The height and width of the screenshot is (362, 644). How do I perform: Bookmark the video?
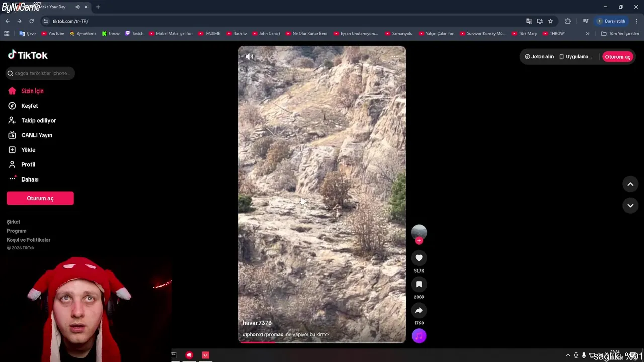[419, 284]
